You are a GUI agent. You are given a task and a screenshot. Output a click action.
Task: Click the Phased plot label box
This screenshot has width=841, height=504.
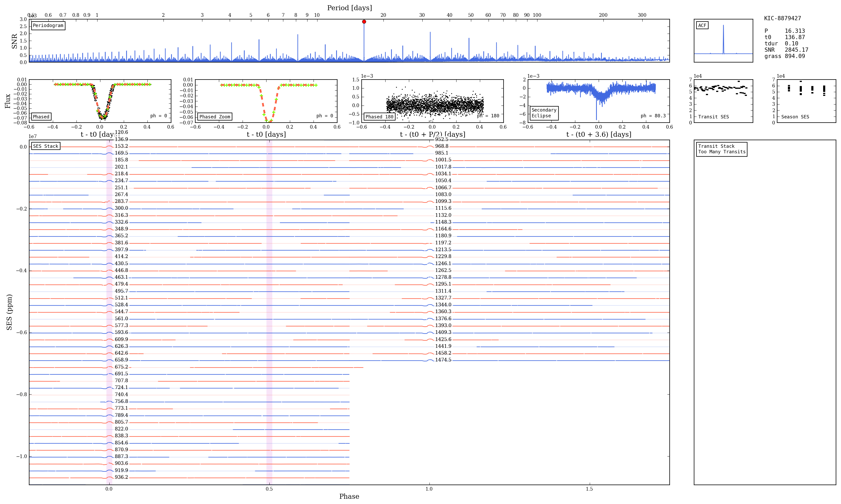41,117
